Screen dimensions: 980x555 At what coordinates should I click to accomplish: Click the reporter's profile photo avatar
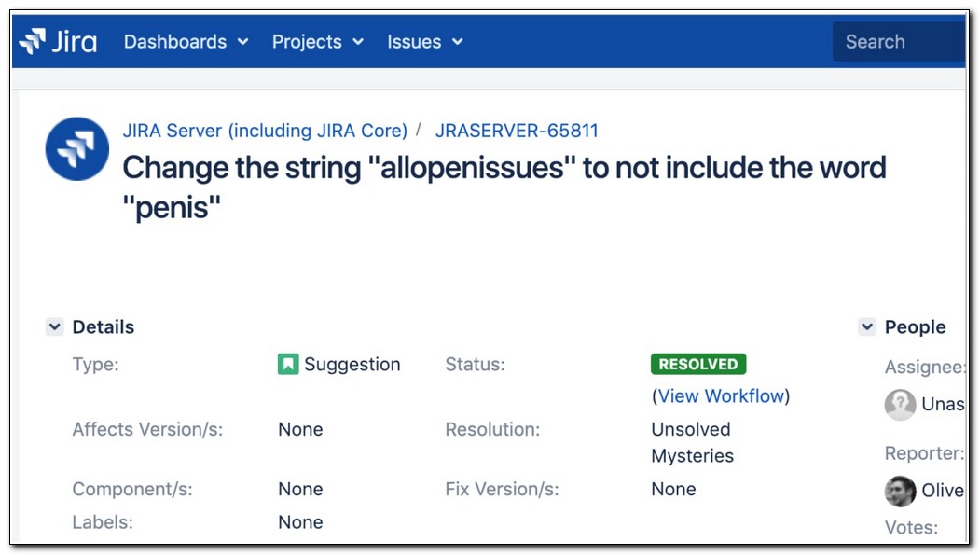pos(900,491)
